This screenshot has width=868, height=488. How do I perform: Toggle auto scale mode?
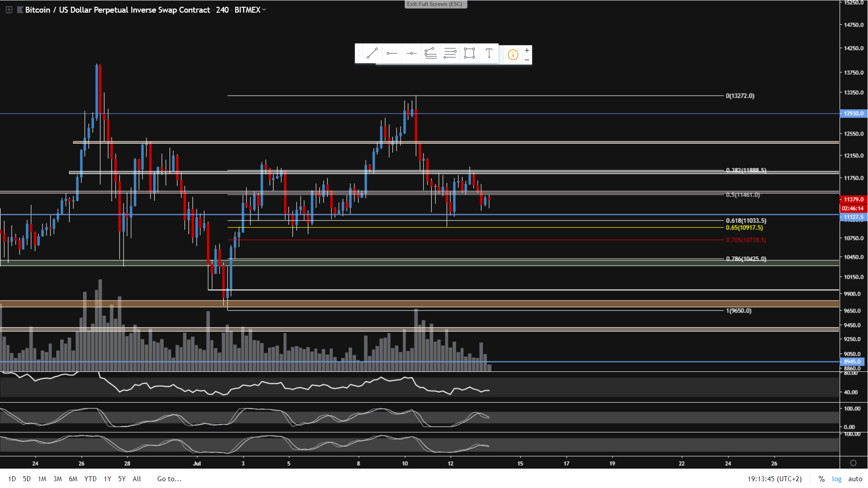(855, 479)
